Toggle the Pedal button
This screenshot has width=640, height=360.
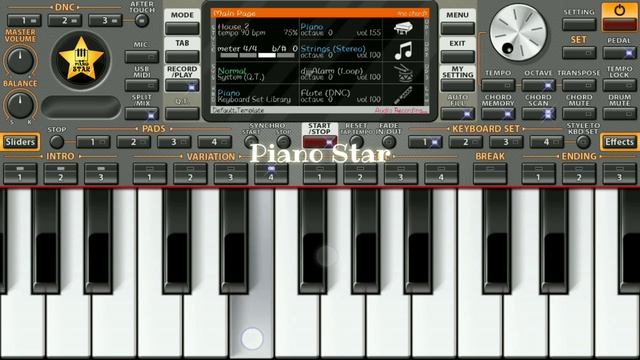[619, 53]
